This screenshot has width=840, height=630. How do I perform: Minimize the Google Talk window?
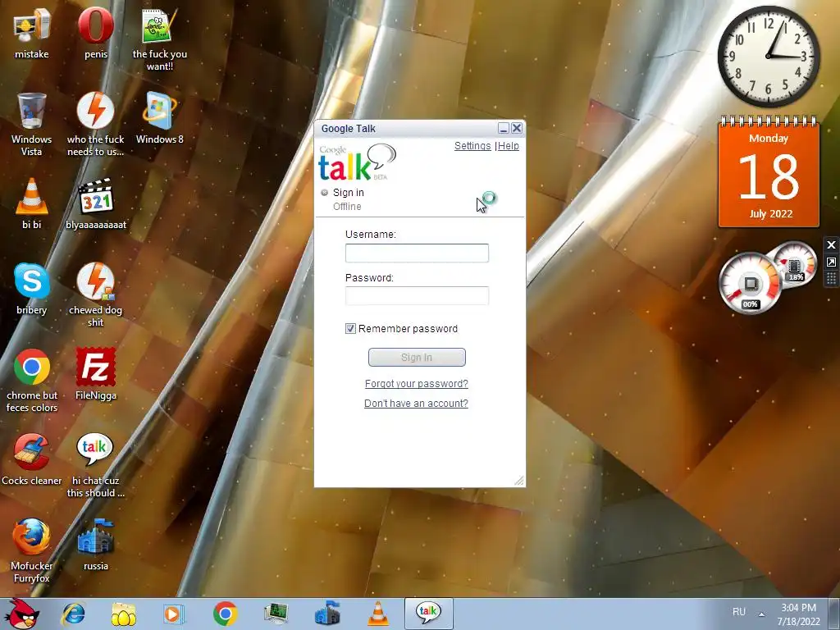(503, 128)
